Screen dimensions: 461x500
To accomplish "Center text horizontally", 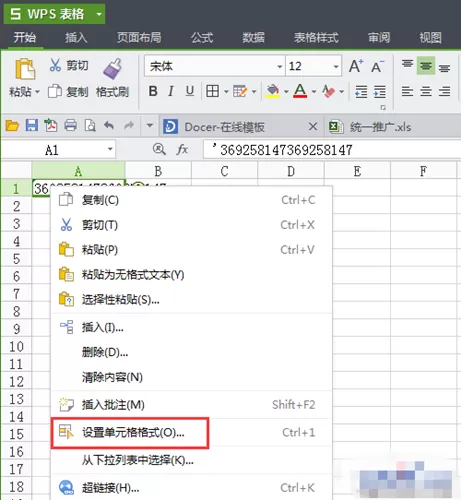I will pyautogui.click(x=426, y=91).
